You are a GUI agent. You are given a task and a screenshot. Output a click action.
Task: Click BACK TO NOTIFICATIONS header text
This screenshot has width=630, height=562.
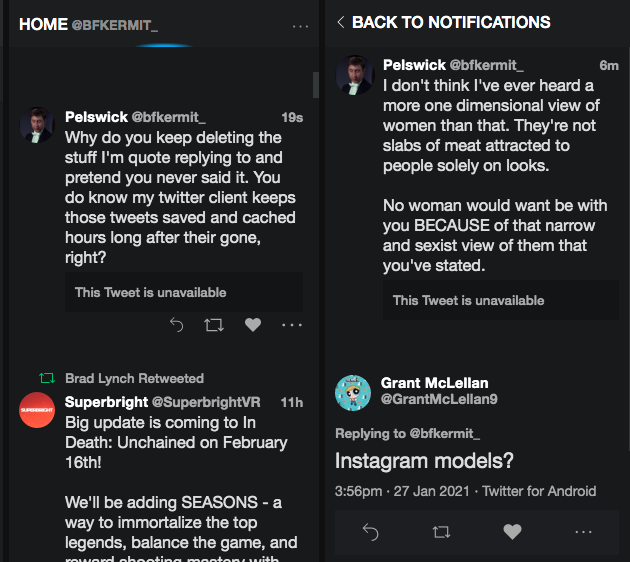click(451, 22)
